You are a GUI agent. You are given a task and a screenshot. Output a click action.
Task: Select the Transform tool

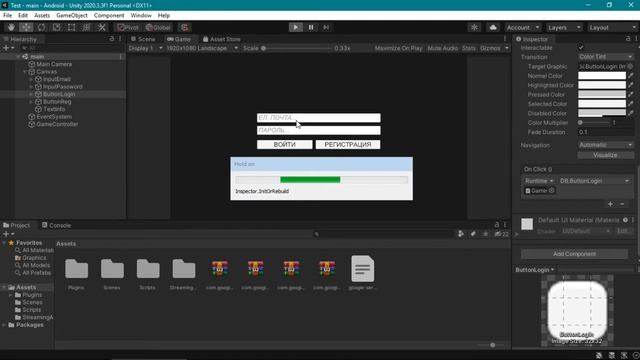[x=87, y=27]
